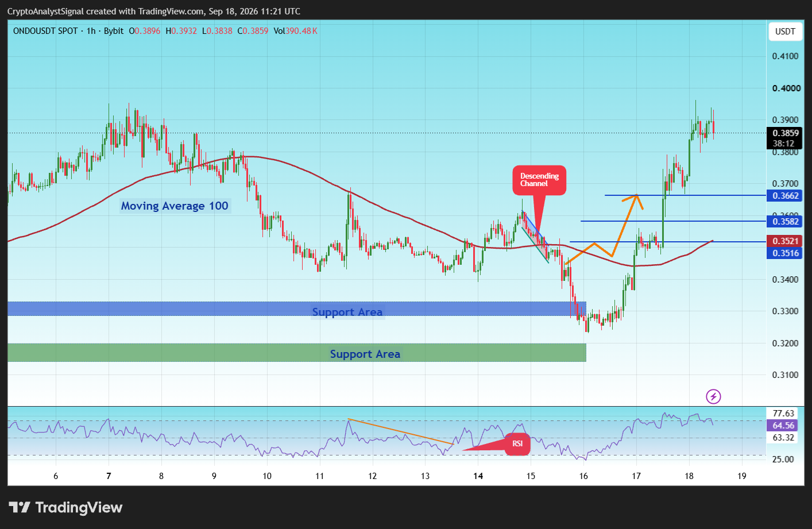Click the purple lightning bolt icon
This screenshot has width=812, height=529.
(x=713, y=396)
